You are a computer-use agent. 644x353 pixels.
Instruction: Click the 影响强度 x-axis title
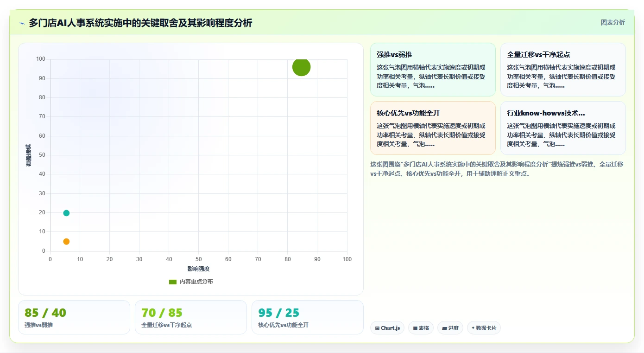(x=198, y=269)
